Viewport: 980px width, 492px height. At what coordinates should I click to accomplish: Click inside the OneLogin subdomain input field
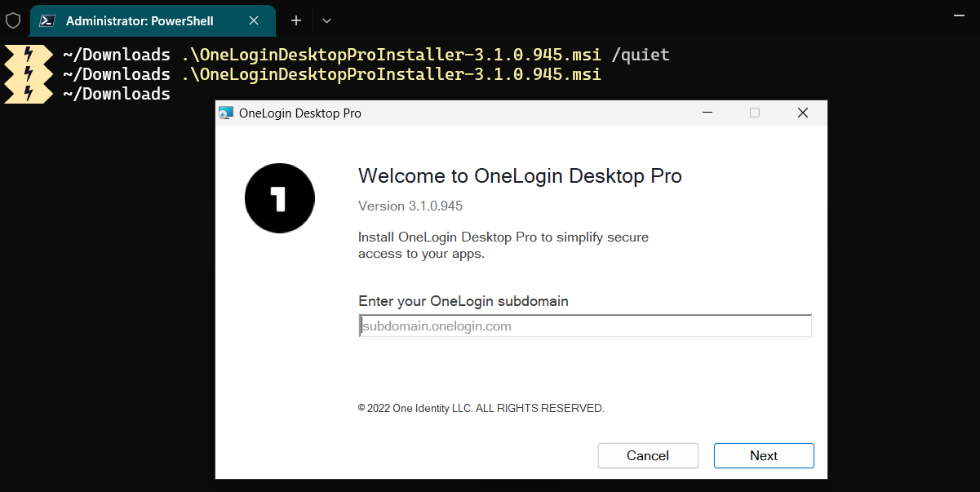[x=584, y=325]
